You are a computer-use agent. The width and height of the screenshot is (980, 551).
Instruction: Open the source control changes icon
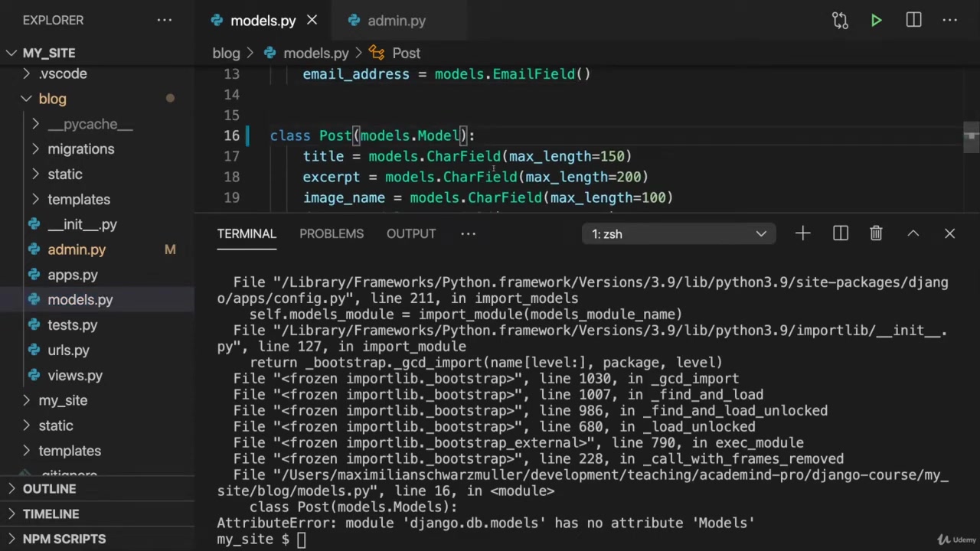(840, 21)
